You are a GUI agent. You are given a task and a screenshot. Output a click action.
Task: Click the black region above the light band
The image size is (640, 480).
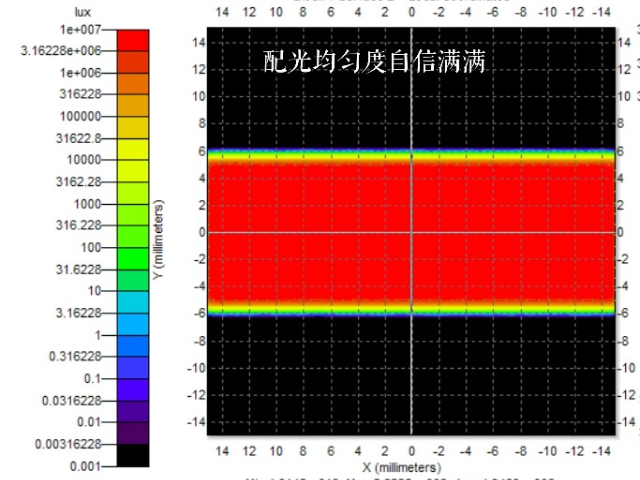pyautogui.click(x=411, y=88)
